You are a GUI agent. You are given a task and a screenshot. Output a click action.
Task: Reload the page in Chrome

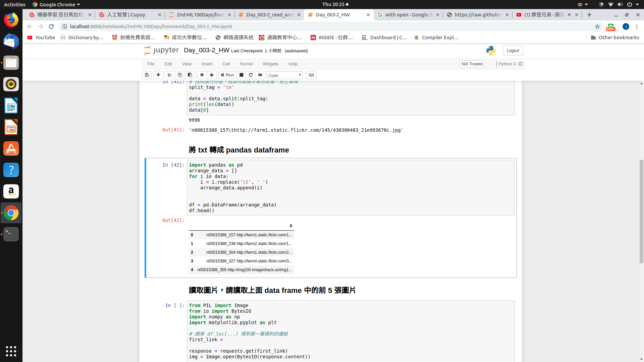pos(51,26)
